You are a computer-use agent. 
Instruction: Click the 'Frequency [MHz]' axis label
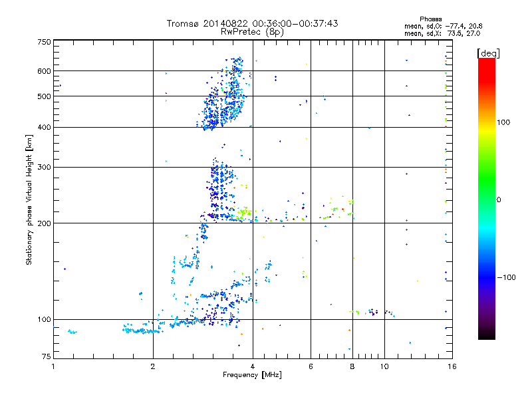tap(252, 375)
